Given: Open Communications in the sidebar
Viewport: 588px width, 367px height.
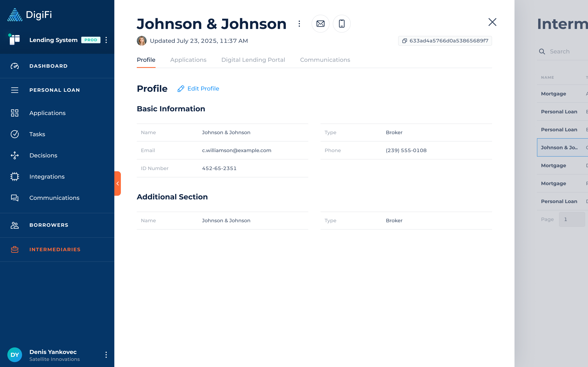Looking at the screenshot, I should click(54, 198).
